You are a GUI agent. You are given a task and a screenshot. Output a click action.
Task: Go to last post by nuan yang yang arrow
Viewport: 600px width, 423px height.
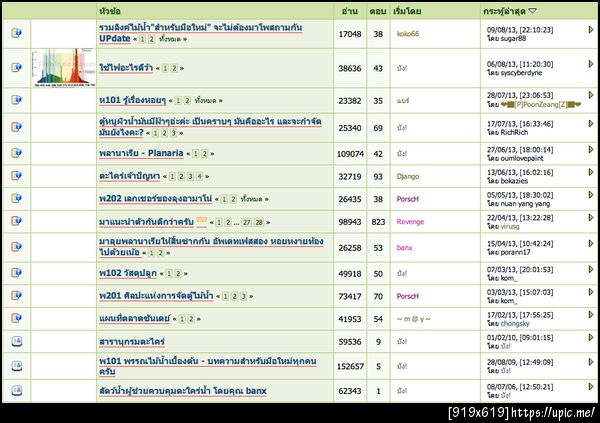591,194
